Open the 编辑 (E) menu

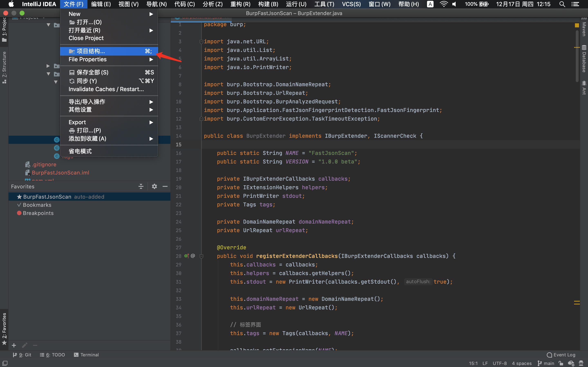click(101, 4)
